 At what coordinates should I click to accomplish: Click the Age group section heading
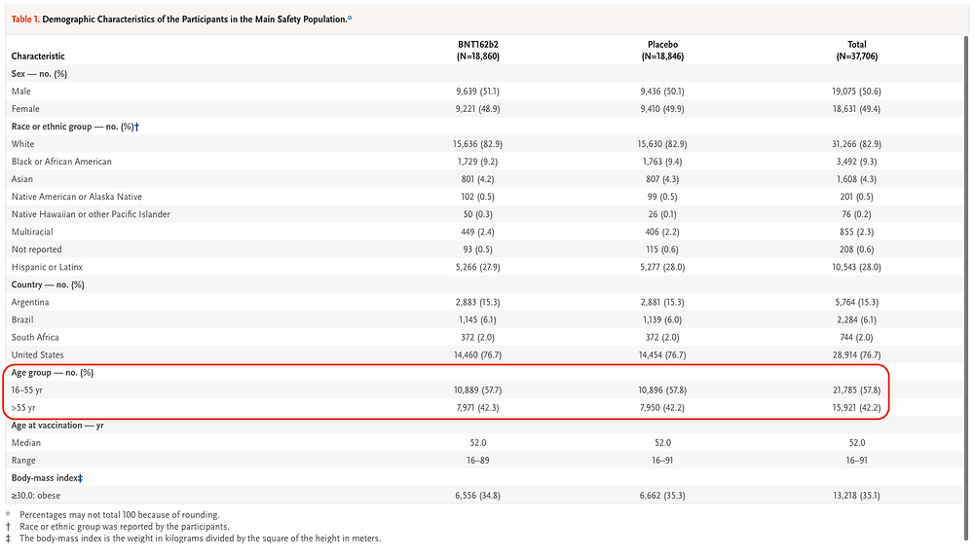click(53, 372)
